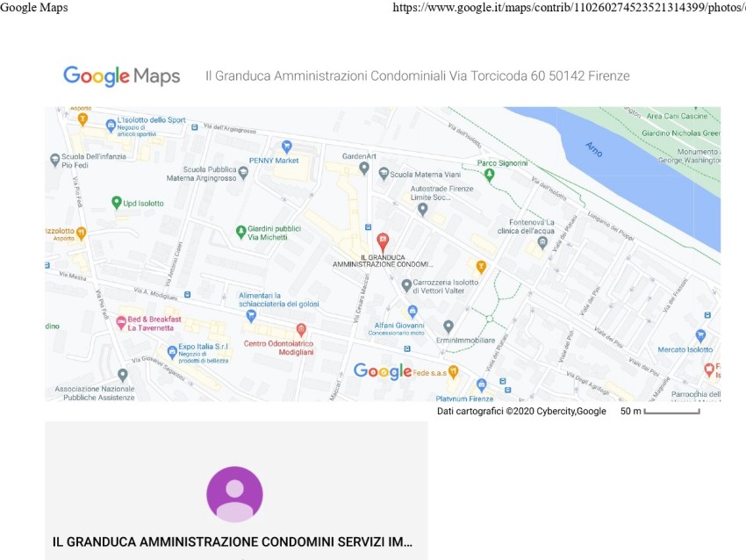Viewport: 746px width, 560px height.
Task: Click the purple contributor profile avatar
Action: click(x=234, y=494)
